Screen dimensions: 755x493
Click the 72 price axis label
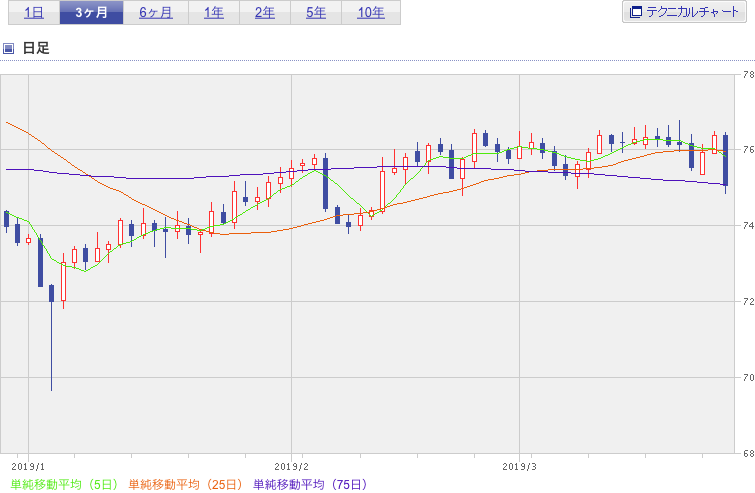(748, 301)
